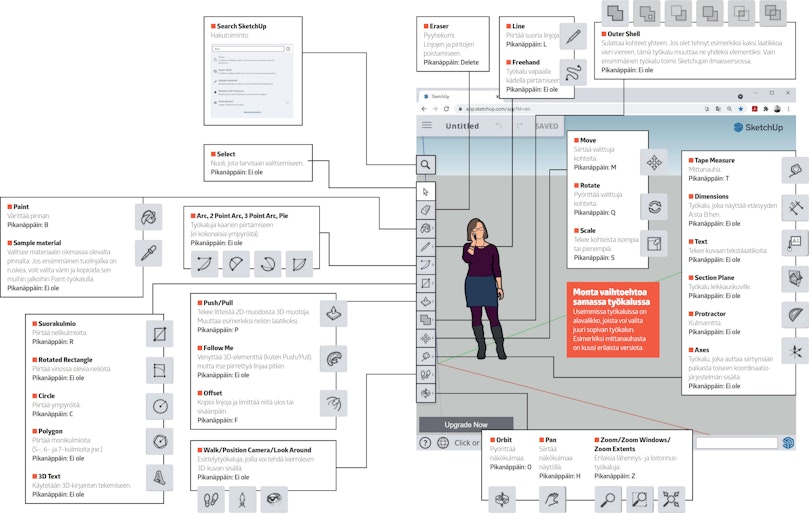The height and width of the screenshot is (513, 809).
Task: Click the Suorakulmio rectangle icon in the shapes callout
Action: coord(159,334)
